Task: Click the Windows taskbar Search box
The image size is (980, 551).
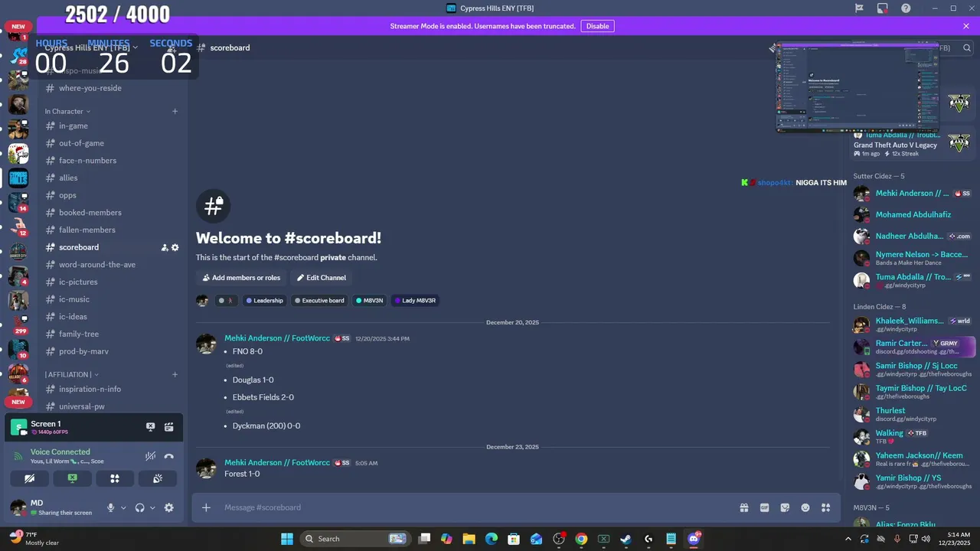Action: [x=354, y=539]
